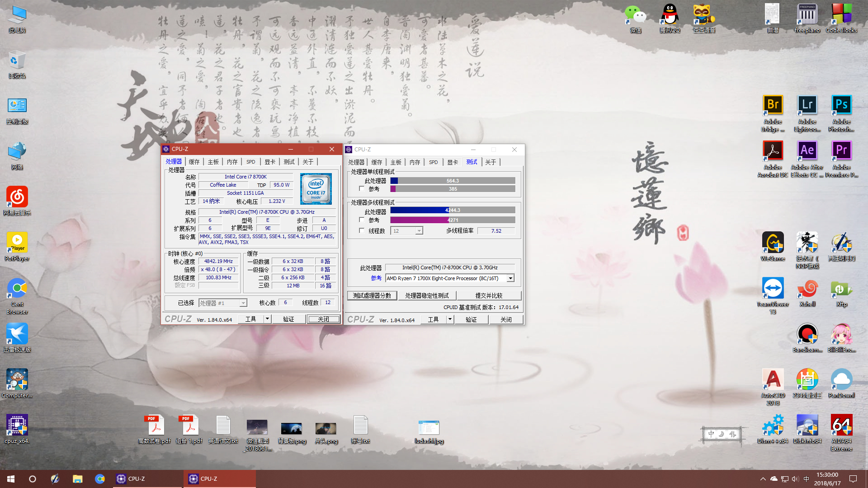This screenshot has height=488, width=868.
Task: Launch Cent Browser shortcut
Action: pyautogui.click(x=17, y=296)
